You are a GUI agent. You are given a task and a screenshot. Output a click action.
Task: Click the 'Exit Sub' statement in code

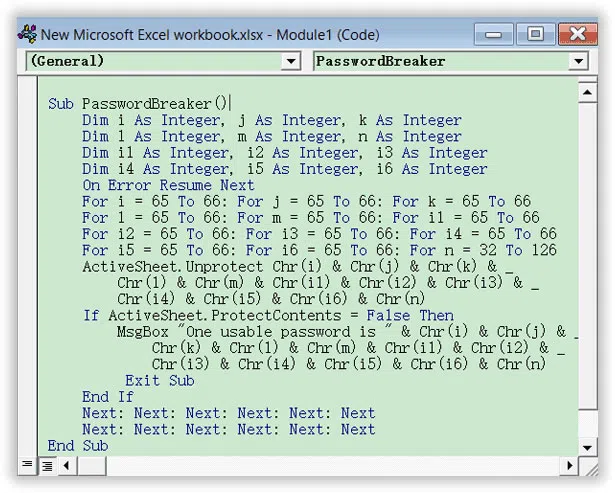(x=160, y=380)
